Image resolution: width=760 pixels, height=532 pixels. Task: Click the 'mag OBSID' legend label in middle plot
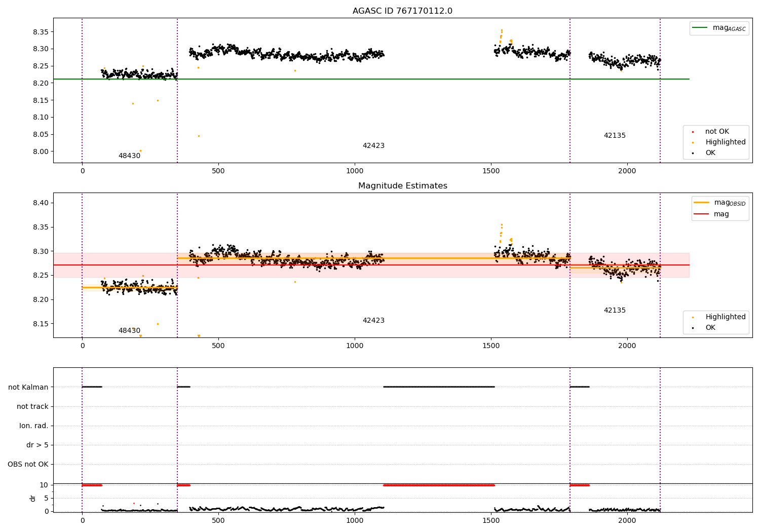click(x=730, y=203)
